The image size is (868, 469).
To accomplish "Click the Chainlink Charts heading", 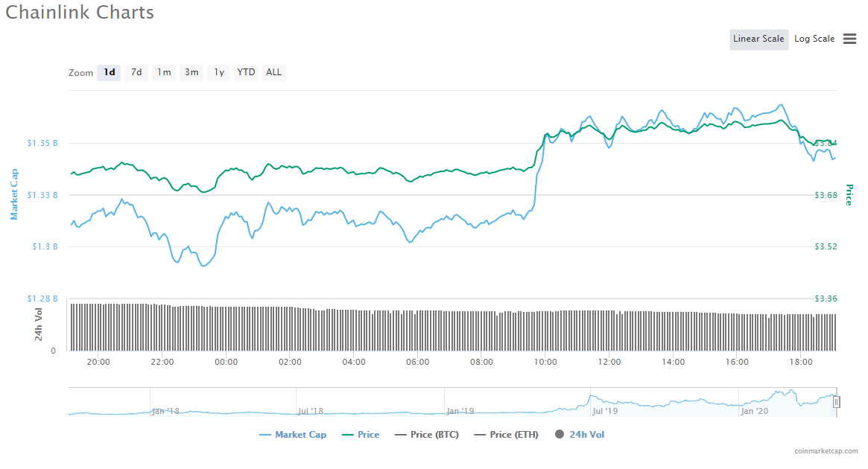I will (x=80, y=12).
